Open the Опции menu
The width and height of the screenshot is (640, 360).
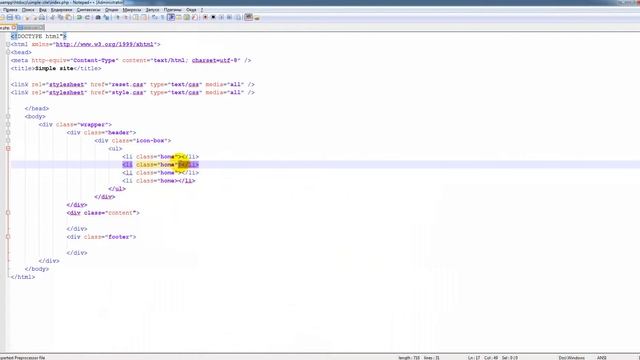pos(111,9)
